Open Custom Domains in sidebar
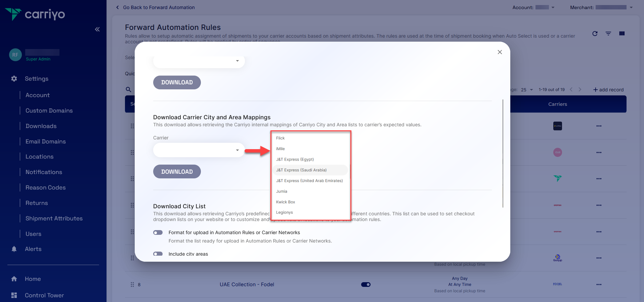The image size is (644, 302). [x=49, y=111]
